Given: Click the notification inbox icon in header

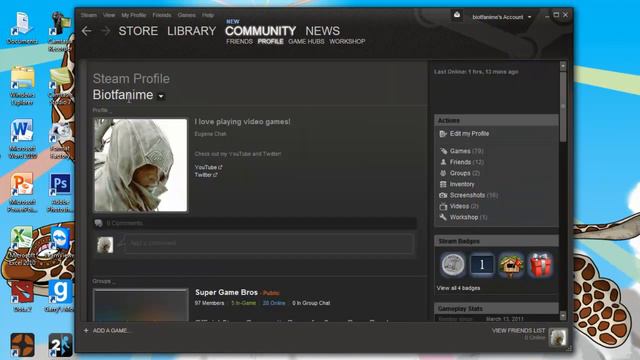Looking at the screenshot, I should 457,15.
